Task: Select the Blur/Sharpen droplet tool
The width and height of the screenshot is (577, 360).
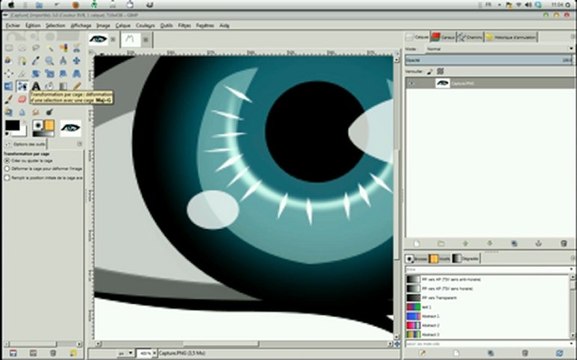Action: click(22, 112)
